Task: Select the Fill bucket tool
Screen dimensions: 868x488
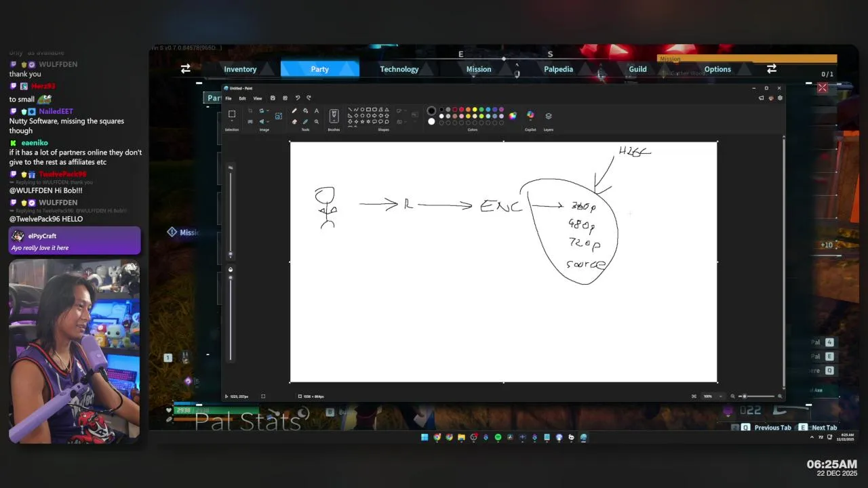Action: [x=305, y=110]
